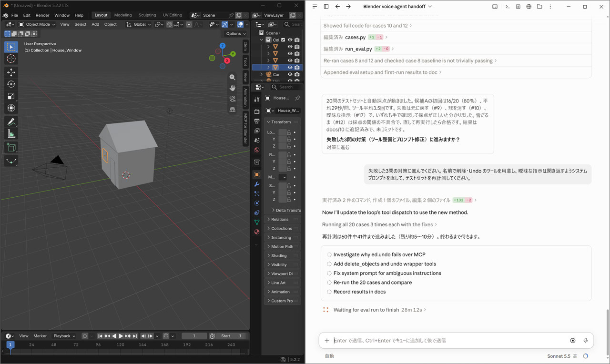This screenshot has height=364, width=610.
Task: Activate the Move tool in Blender
Action: pyautogui.click(x=11, y=72)
